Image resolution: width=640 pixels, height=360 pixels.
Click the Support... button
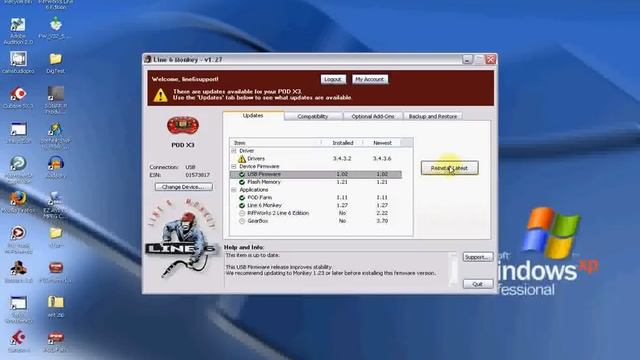(478, 257)
